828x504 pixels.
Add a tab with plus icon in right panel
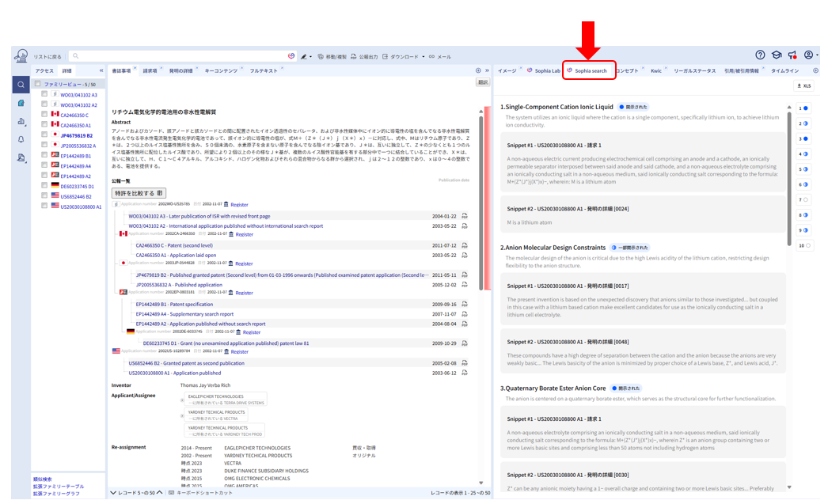[x=815, y=70]
